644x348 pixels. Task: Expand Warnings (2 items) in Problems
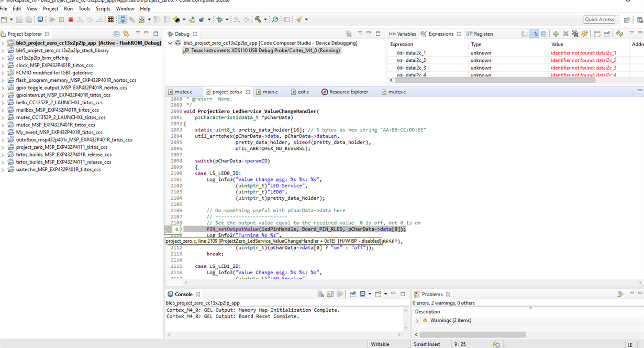[x=417, y=320]
